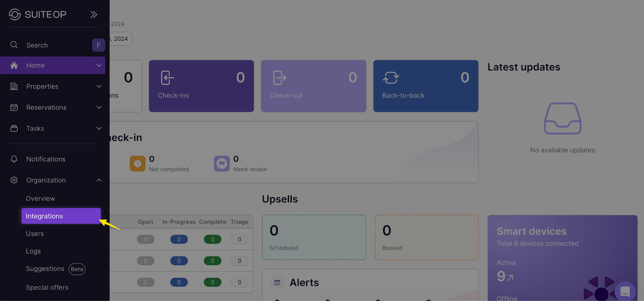644x301 pixels.
Task: Expand the Properties menu chevron
Action: coord(99,86)
